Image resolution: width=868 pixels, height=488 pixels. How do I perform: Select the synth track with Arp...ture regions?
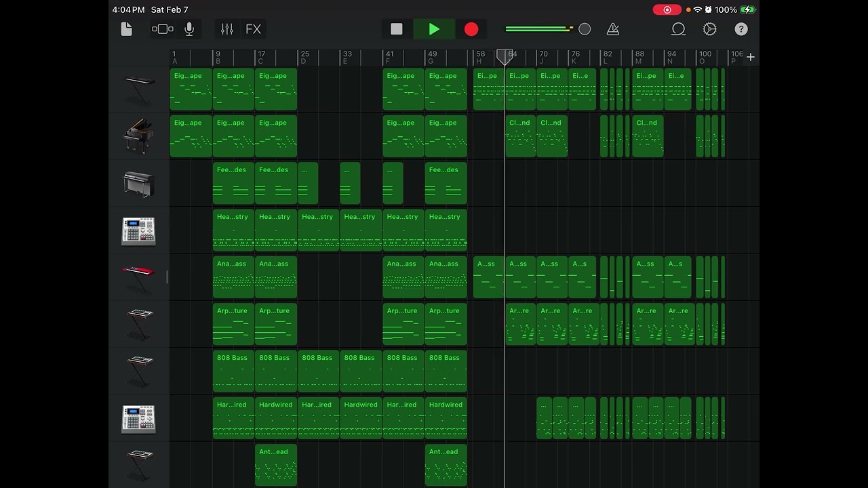click(x=139, y=325)
